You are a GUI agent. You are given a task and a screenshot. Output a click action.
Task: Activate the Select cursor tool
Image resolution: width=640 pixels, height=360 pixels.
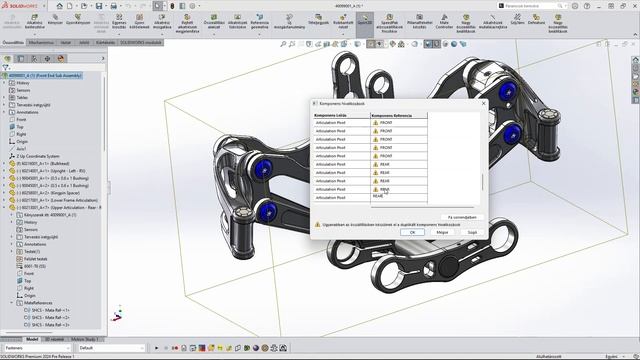pyautogui.click(x=158, y=6)
